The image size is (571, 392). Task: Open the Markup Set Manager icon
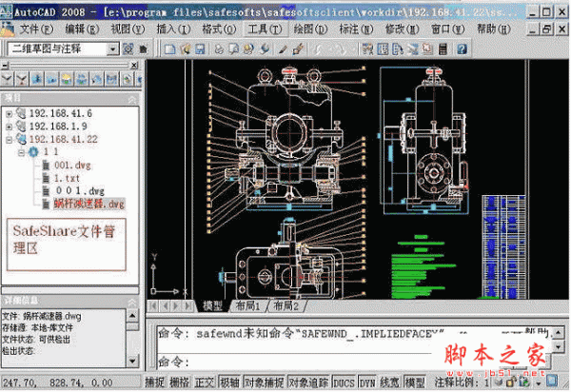click(x=427, y=49)
